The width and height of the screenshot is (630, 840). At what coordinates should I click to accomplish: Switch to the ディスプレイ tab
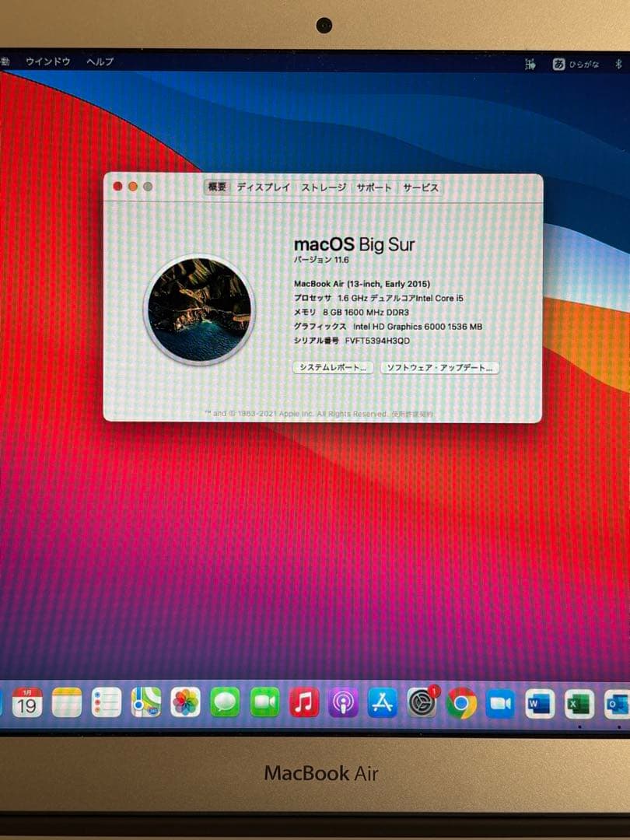265,187
